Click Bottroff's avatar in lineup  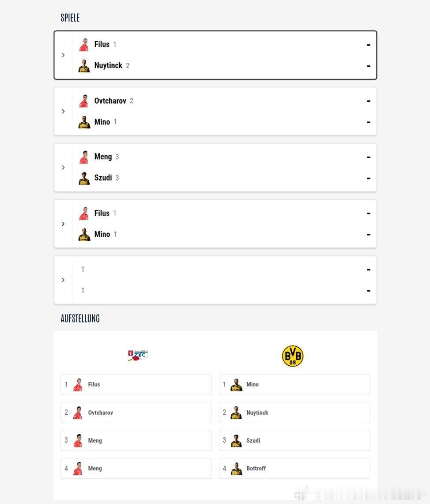(x=236, y=469)
